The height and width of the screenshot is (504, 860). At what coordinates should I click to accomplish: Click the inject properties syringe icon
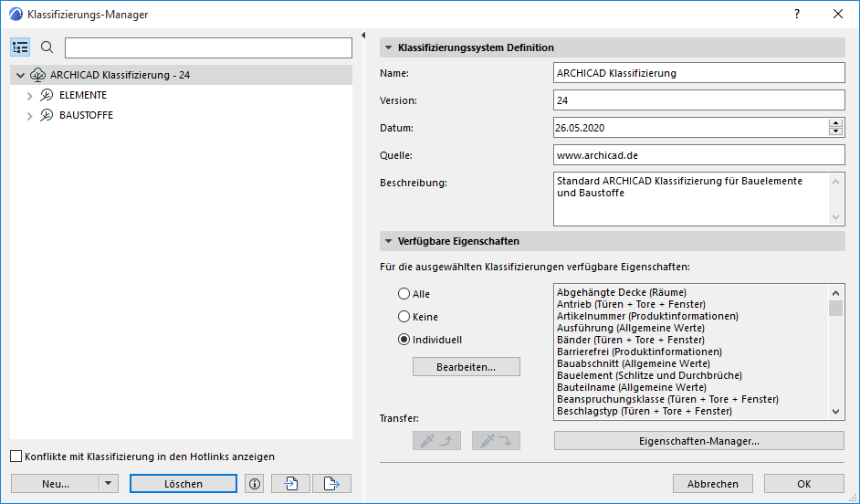click(496, 440)
